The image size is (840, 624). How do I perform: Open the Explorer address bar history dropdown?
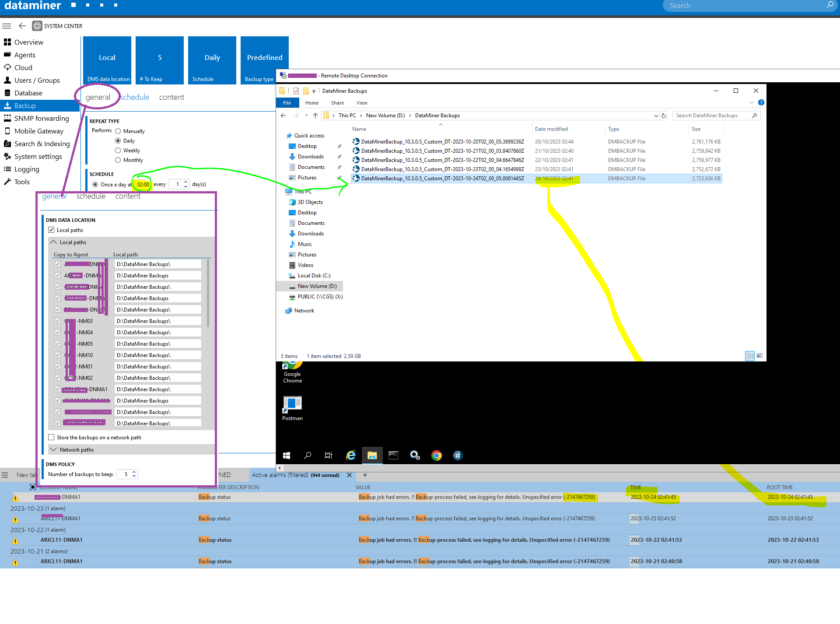656,116
